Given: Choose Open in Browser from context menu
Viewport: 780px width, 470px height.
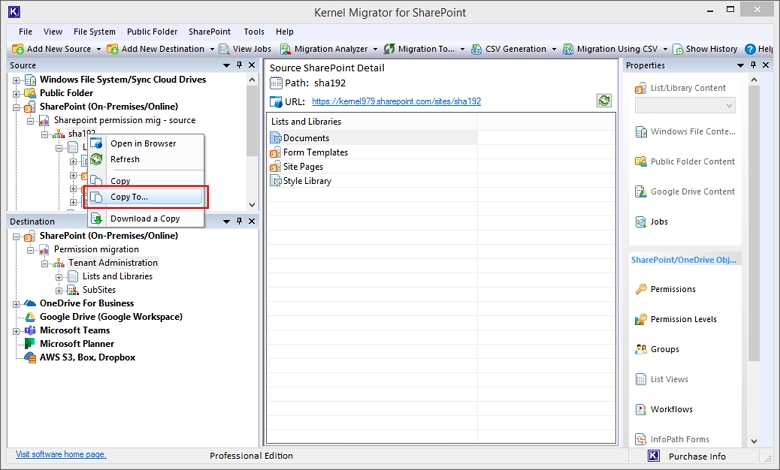Looking at the screenshot, I should click(146, 143).
